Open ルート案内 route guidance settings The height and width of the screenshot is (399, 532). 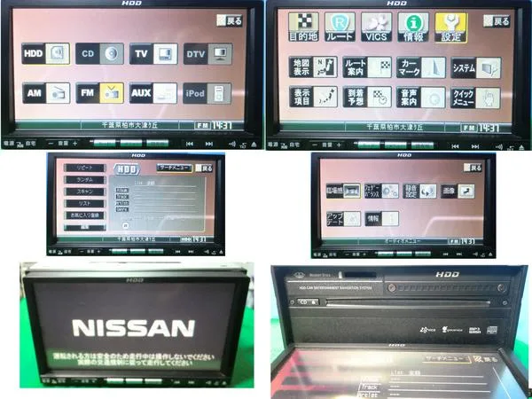(367, 67)
